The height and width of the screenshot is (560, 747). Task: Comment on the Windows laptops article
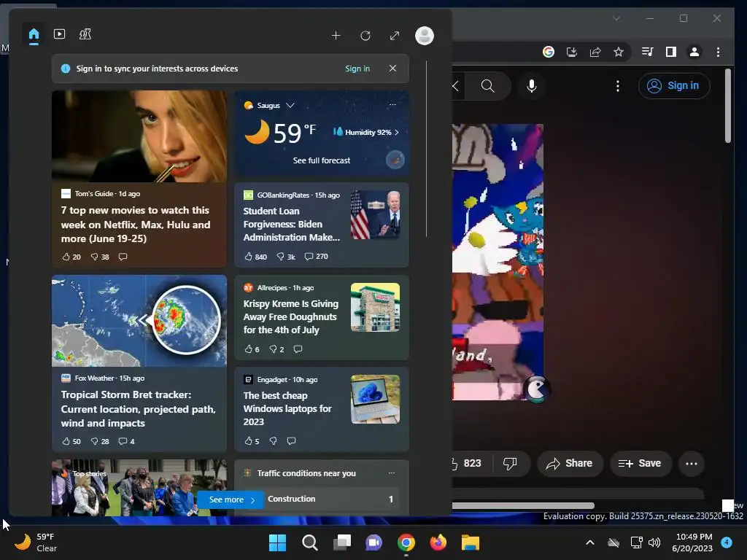(292, 441)
